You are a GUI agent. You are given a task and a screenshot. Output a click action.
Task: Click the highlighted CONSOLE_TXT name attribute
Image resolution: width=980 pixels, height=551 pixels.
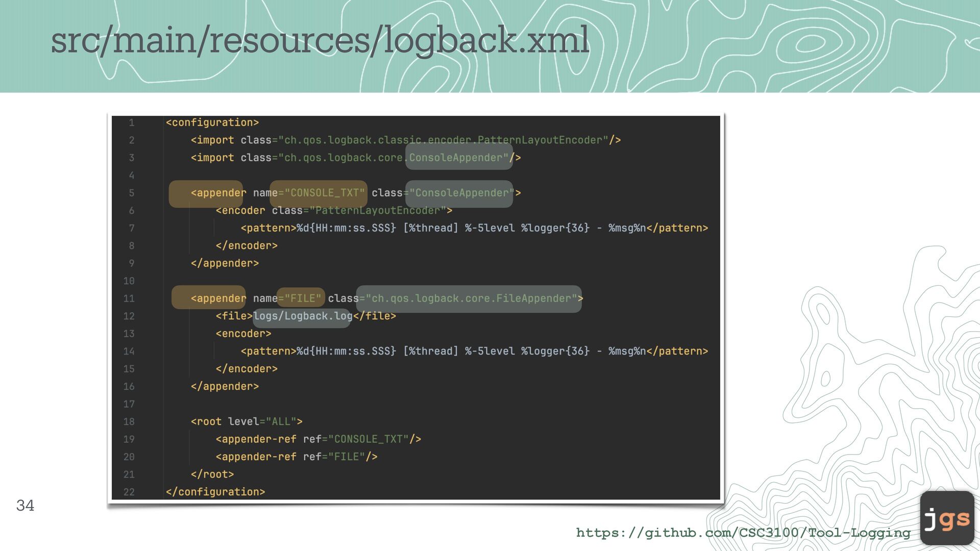tap(318, 193)
